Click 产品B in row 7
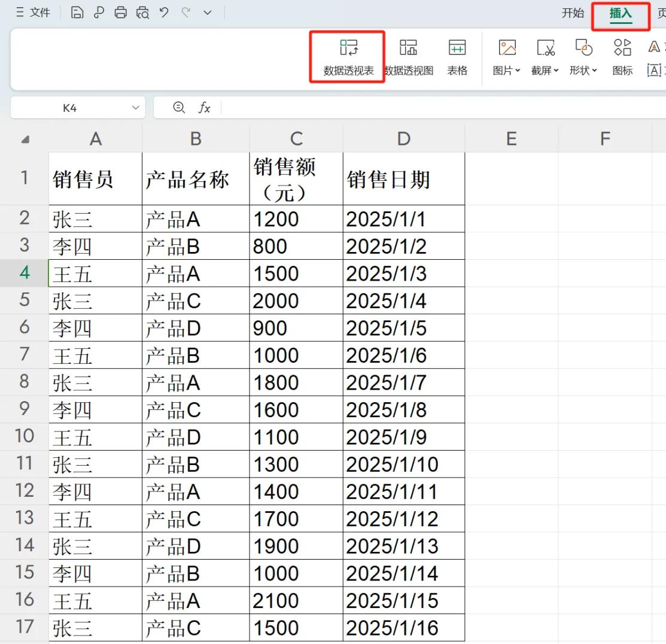This screenshot has height=644, width=666. point(196,355)
